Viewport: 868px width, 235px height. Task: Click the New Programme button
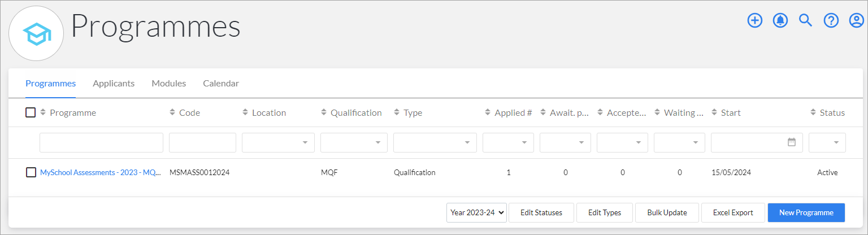click(806, 212)
